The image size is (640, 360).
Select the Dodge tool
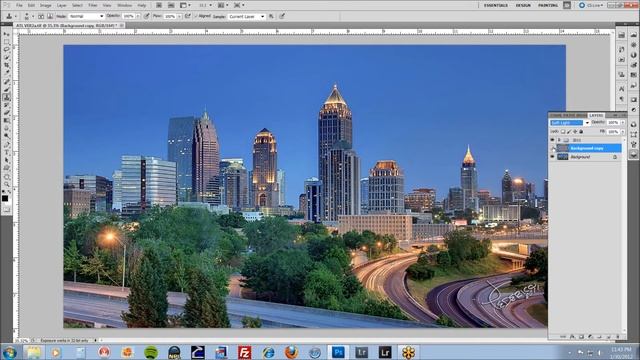pyautogui.click(x=7, y=136)
